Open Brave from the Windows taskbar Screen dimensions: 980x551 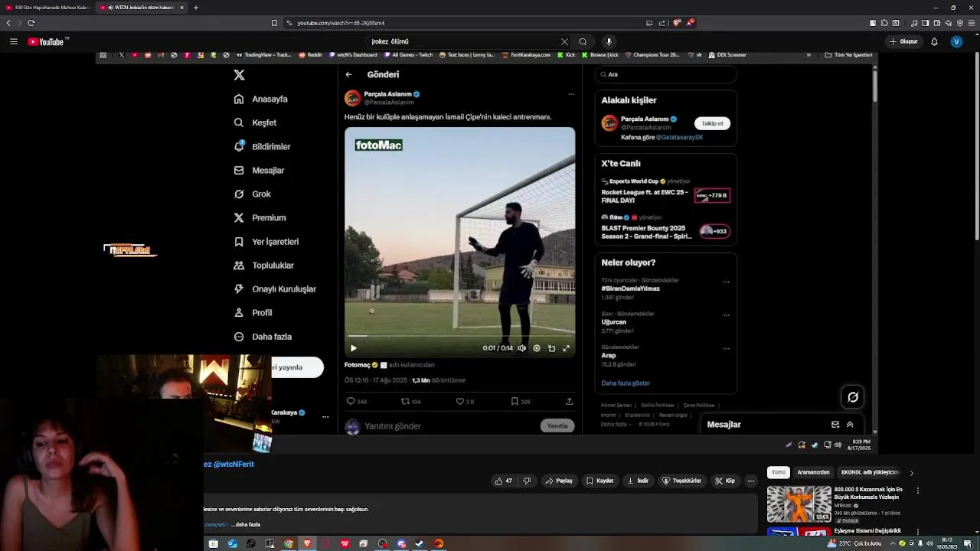click(308, 543)
